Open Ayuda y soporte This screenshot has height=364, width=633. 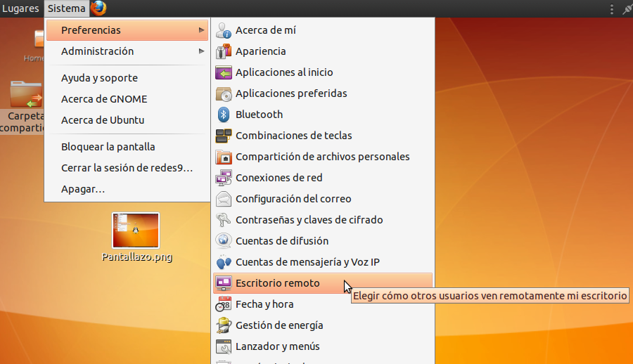click(x=127, y=78)
